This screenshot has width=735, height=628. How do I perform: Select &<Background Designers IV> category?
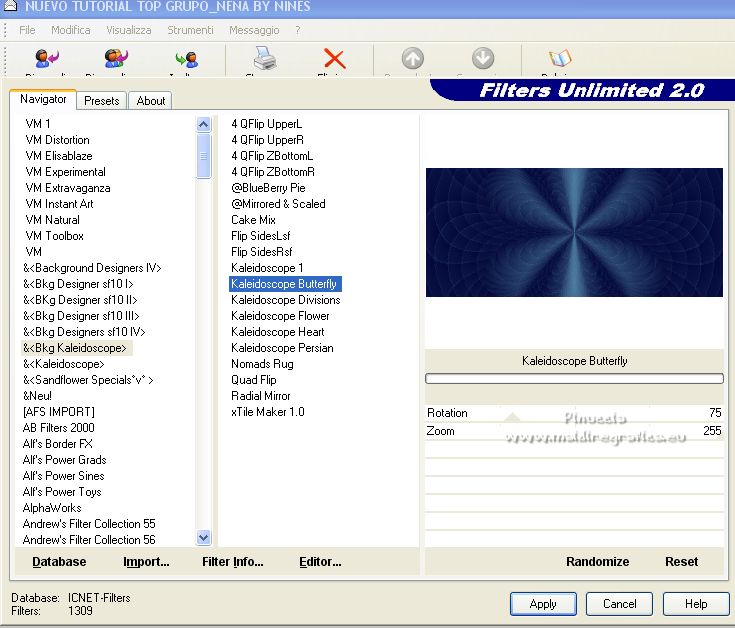point(92,268)
